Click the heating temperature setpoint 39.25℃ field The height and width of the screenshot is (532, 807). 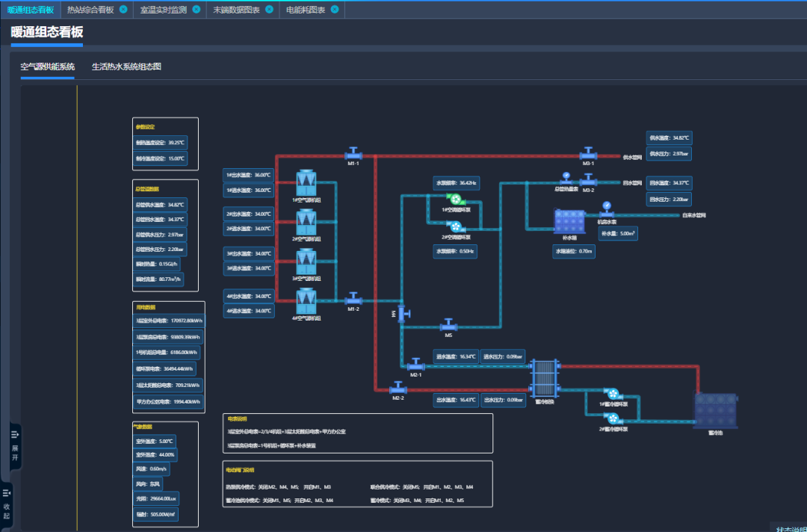(160, 142)
